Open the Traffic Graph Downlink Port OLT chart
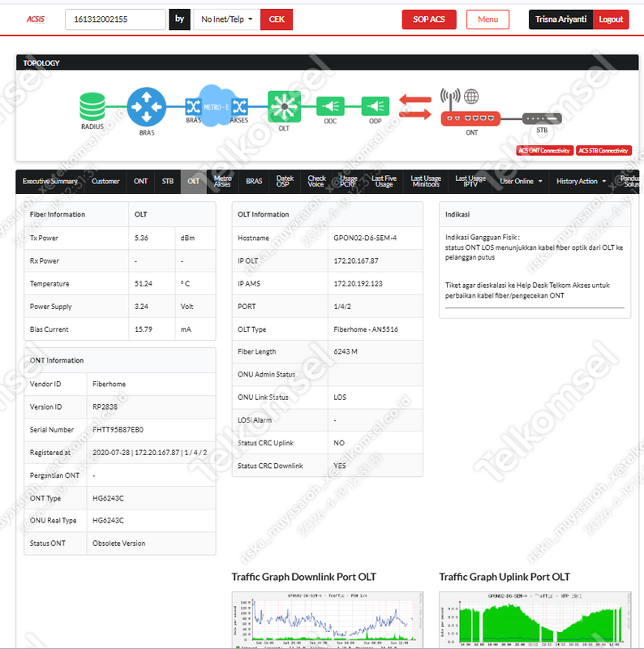Image resolution: width=644 pixels, height=649 pixels. click(328, 620)
